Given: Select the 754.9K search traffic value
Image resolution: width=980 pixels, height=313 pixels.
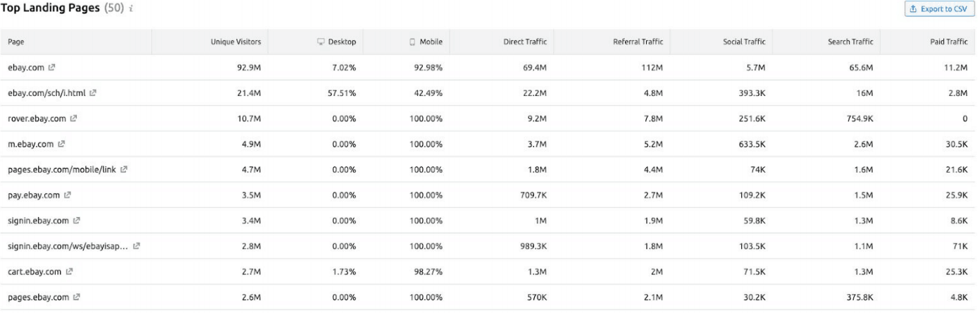Looking at the screenshot, I should [x=860, y=118].
